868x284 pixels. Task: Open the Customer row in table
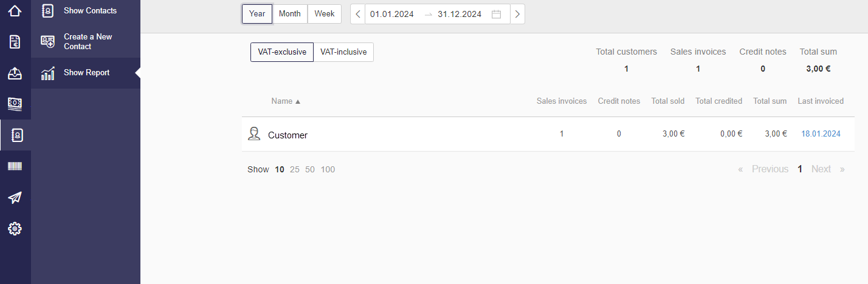coord(548,134)
